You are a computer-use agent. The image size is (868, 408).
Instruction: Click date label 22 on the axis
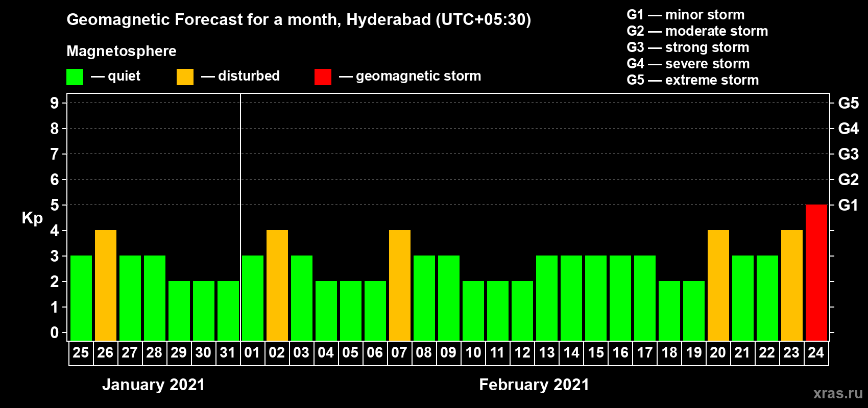click(767, 353)
